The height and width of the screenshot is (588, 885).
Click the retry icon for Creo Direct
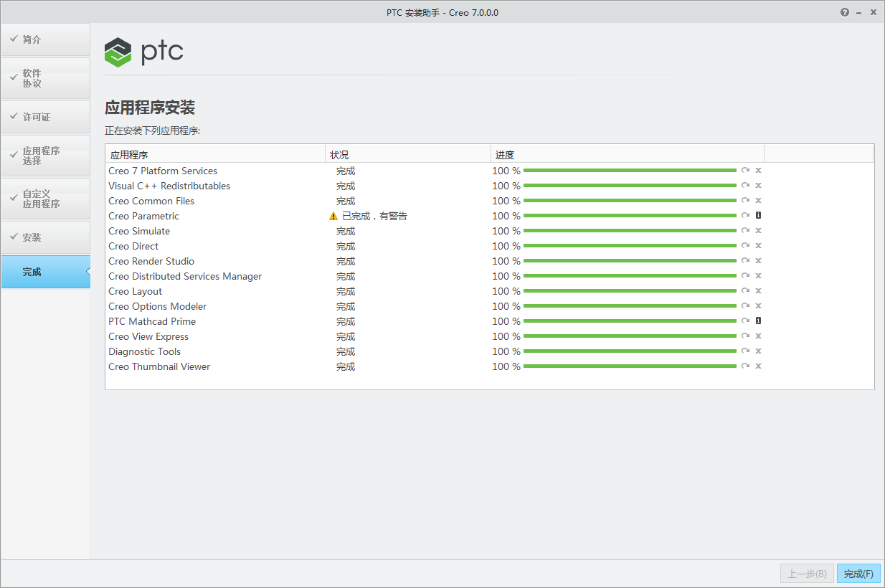tap(745, 246)
